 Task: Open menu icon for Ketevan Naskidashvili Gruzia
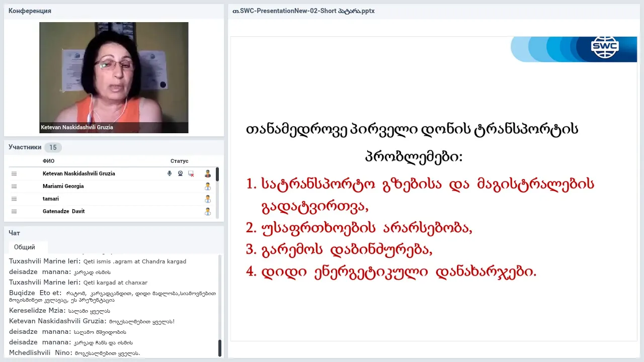pyautogui.click(x=14, y=173)
